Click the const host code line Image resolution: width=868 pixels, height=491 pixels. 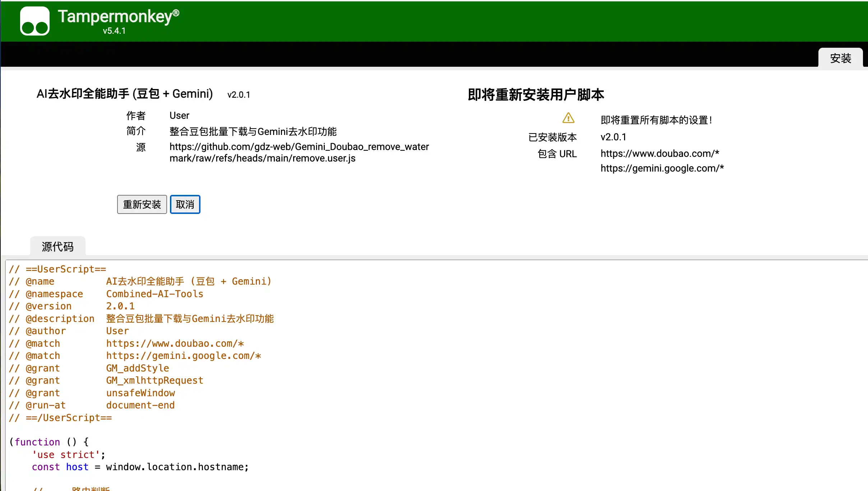pyautogui.click(x=140, y=467)
